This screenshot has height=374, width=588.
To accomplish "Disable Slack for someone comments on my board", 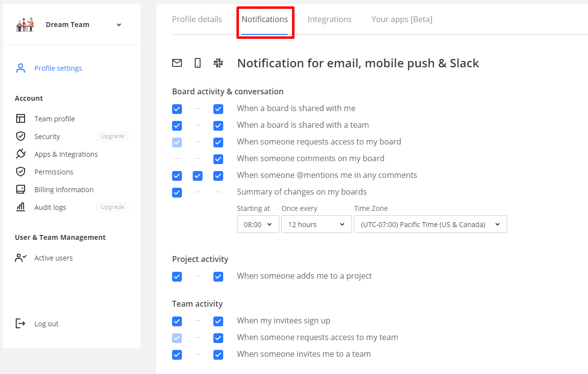I will 218,159.
